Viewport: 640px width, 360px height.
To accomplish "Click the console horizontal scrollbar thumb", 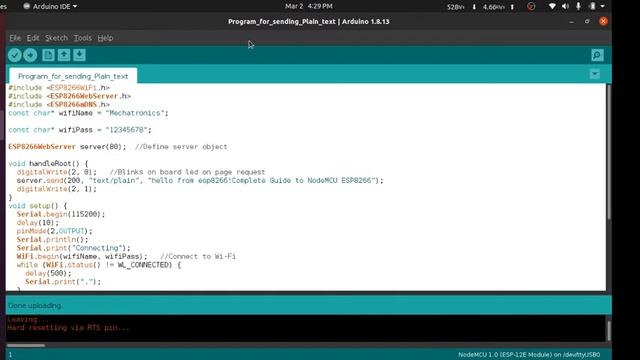I will pyautogui.click(x=26, y=345).
